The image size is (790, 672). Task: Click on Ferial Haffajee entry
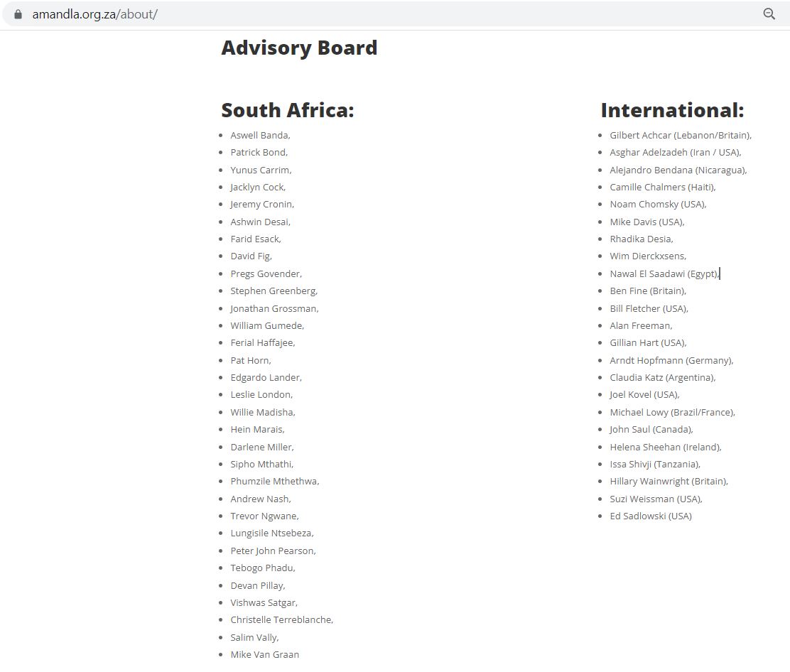tap(262, 342)
